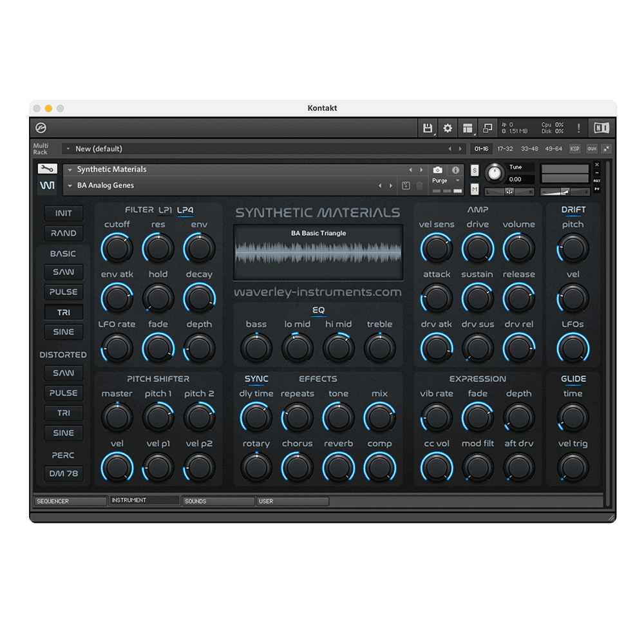Select the Distorted PULSE waveform
This screenshot has width=644, height=644.
(64, 393)
